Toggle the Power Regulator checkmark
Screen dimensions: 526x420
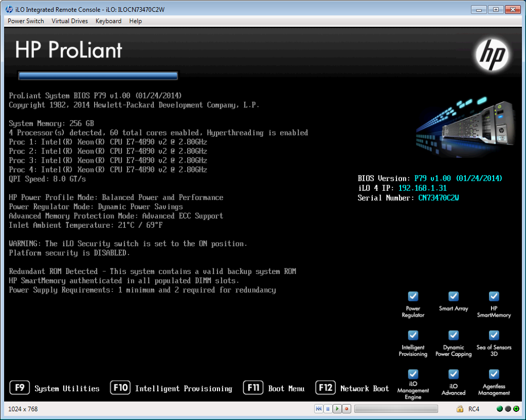click(x=413, y=296)
